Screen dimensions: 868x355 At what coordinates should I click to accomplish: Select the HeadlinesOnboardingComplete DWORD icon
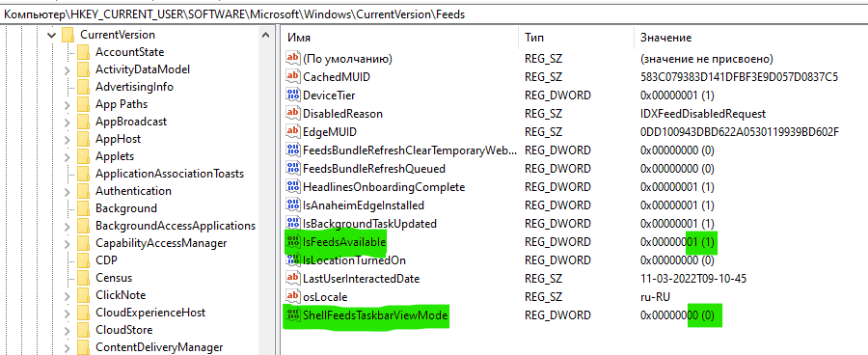(x=292, y=186)
